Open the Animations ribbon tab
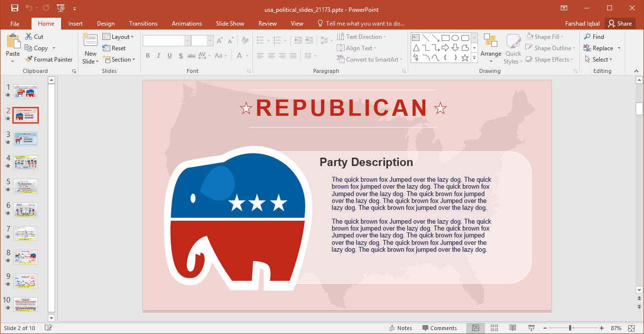This screenshot has width=644, height=334. click(x=186, y=23)
